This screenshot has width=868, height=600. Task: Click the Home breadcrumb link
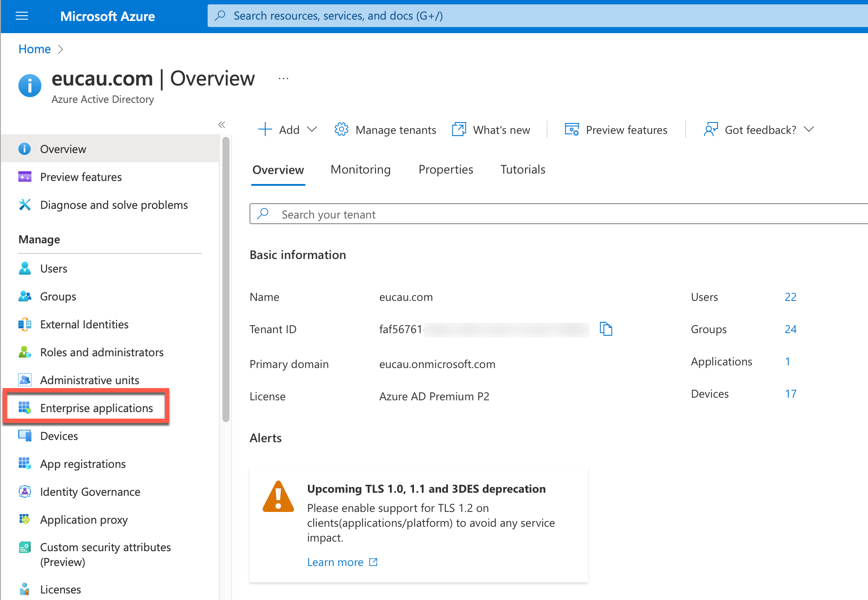coord(34,49)
